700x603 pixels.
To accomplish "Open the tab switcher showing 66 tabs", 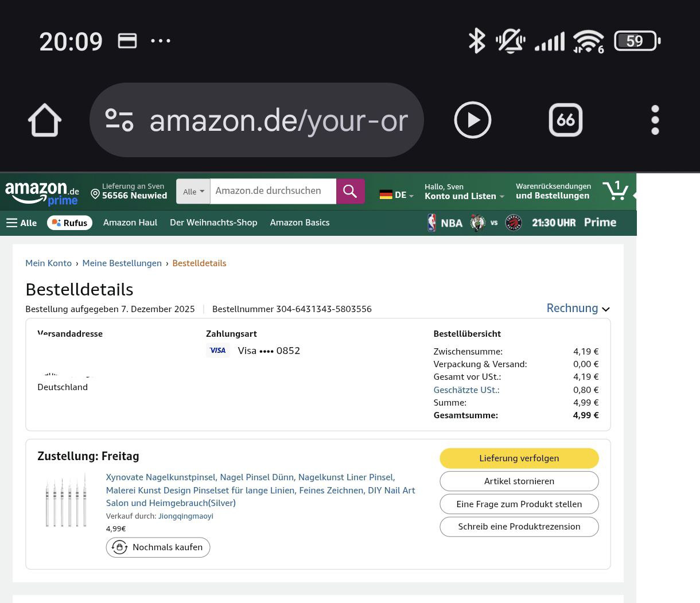I will pos(565,120).
